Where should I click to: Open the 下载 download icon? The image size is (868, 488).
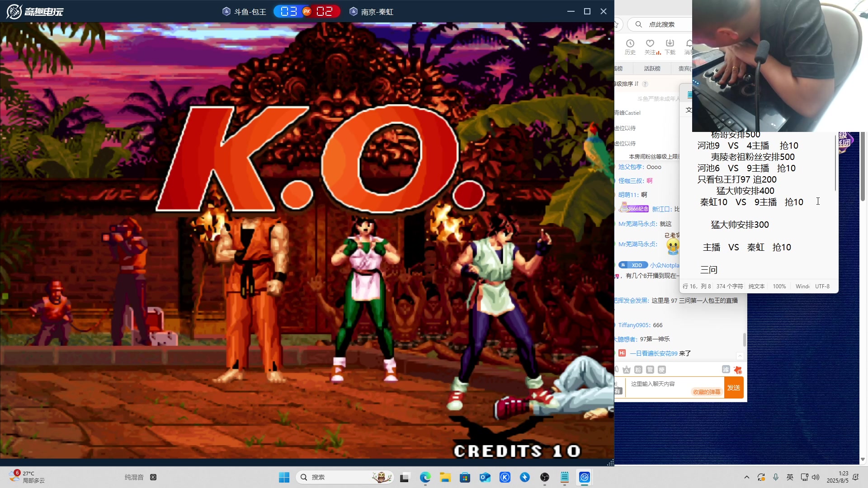670,47
